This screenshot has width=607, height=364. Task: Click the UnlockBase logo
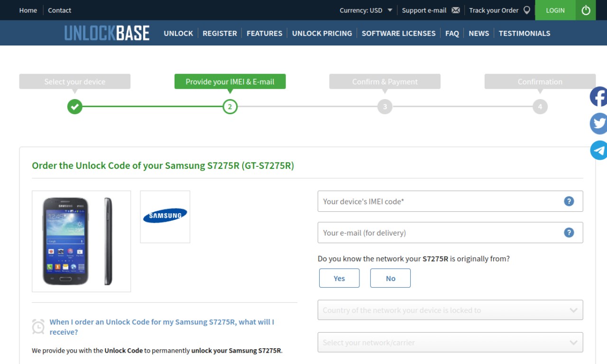[107, 33]
